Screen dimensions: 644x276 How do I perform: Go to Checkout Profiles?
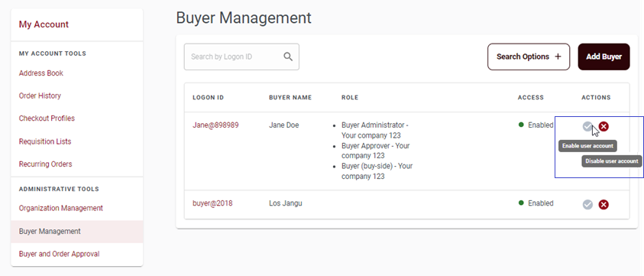pyautogui.click(x=47, y=119)
